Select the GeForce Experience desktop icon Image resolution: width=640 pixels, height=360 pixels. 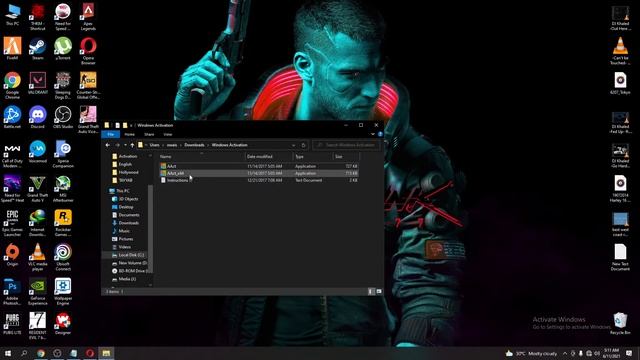click(38, 291)
